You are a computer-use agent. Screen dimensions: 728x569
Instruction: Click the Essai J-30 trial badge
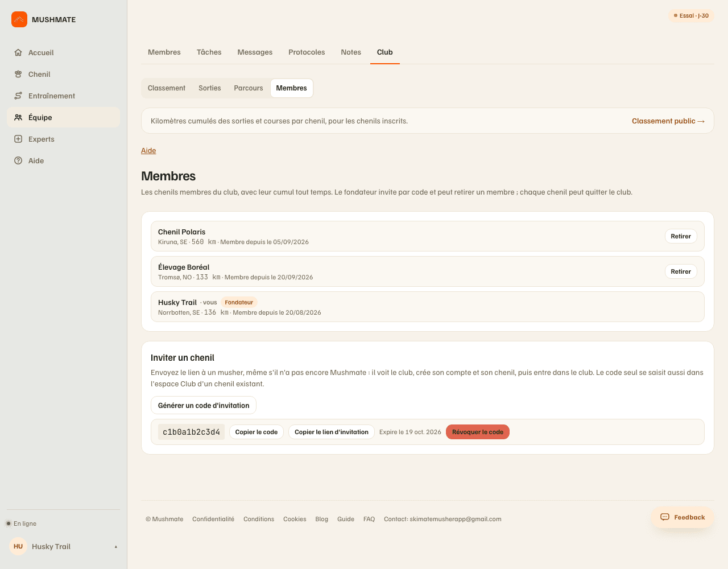(x=691, y=16)
